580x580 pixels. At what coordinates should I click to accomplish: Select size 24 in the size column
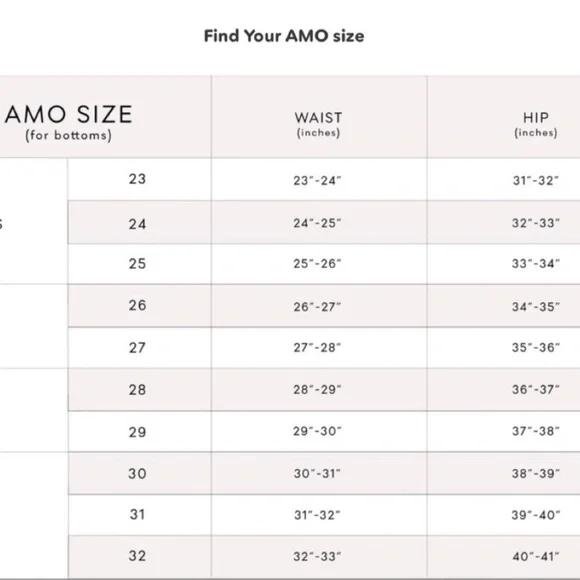point(137,224)
